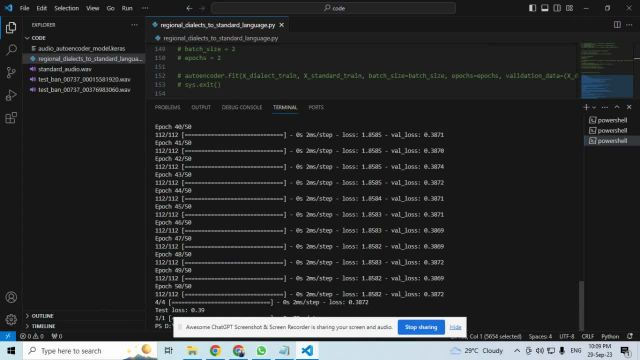The image size is (640, 360).
Task: Toggle bottom panel layout icon
Action: (544, 8)
